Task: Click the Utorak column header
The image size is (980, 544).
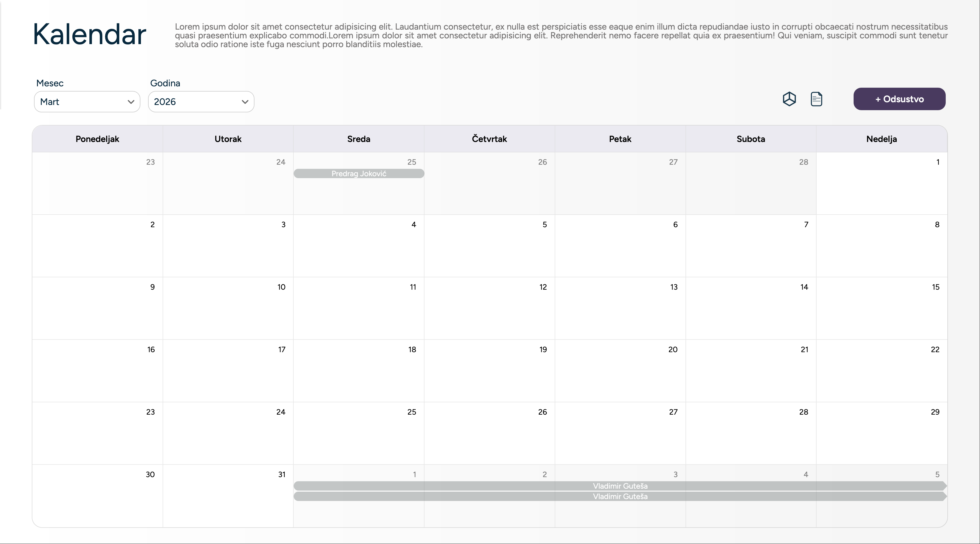Action: click(x=228, y=139)
